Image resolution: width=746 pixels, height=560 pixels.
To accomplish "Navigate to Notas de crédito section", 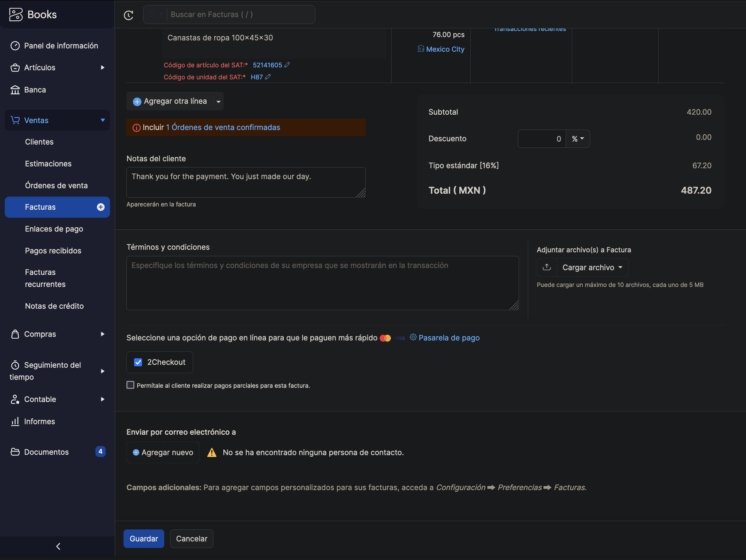I will click(54, 306).
